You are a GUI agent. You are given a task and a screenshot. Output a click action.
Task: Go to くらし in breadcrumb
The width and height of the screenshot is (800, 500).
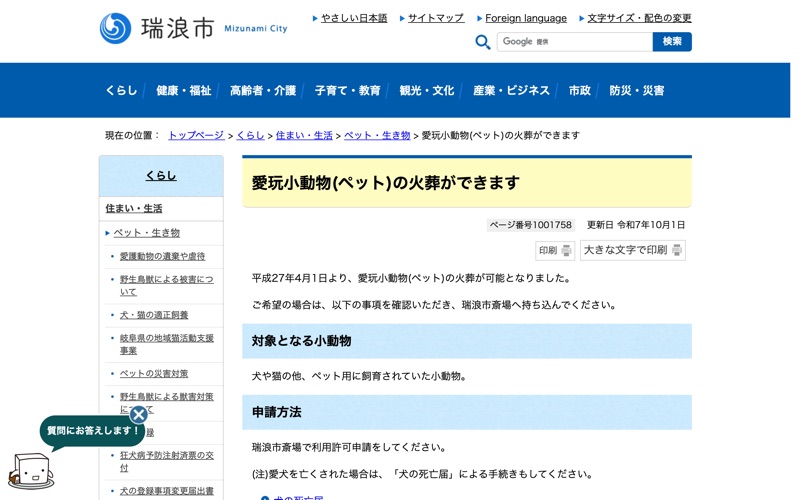[251, 135]
